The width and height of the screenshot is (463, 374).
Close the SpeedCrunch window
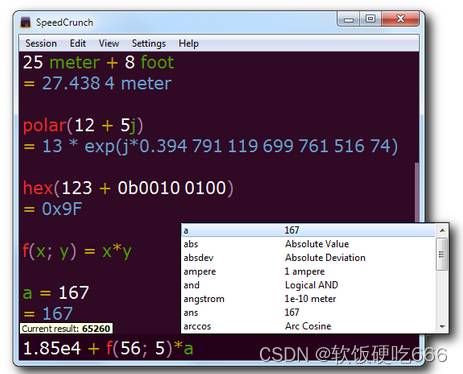coord(400,19)
